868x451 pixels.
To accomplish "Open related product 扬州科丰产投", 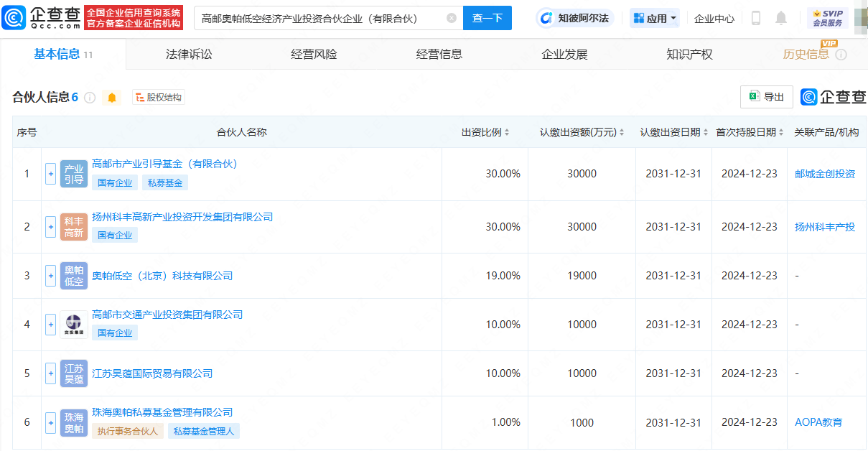I will pos(825,227).
